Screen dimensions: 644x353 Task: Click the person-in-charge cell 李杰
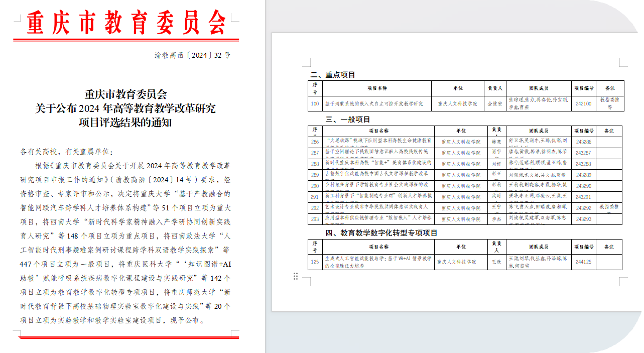496,219
